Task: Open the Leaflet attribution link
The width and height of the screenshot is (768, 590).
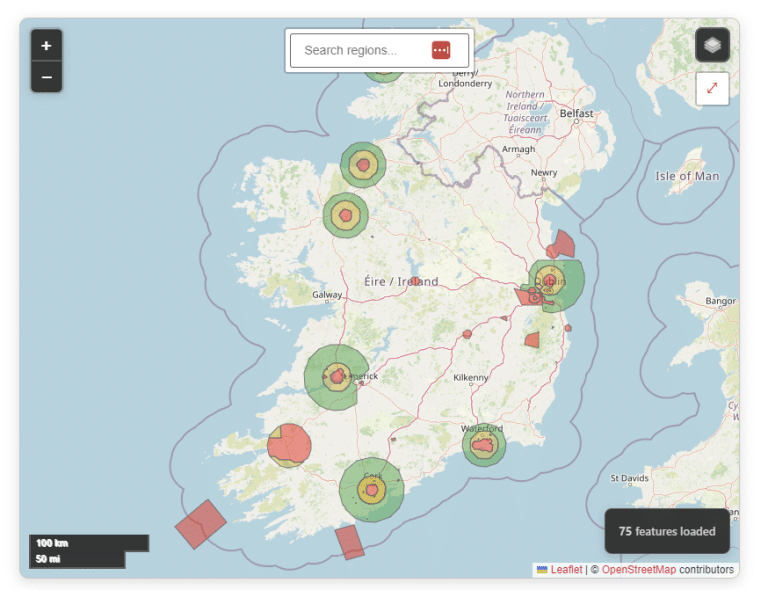Action: coord(566,570)
